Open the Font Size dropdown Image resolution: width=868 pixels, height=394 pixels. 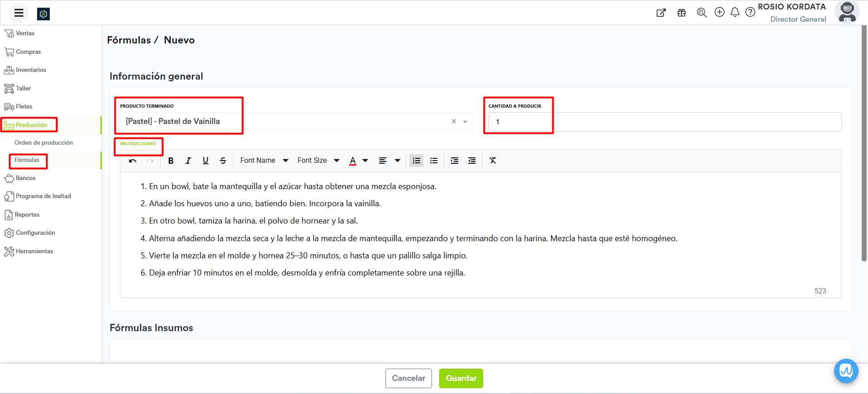318,161
